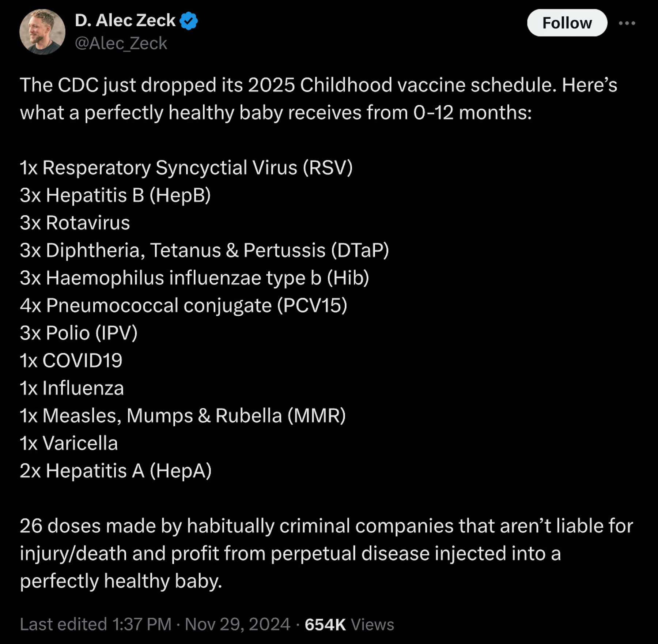Click the Pneumococcal conjugate (PCV15) line
The width and height of the screenshot is (658, 644).
[184, 305]
